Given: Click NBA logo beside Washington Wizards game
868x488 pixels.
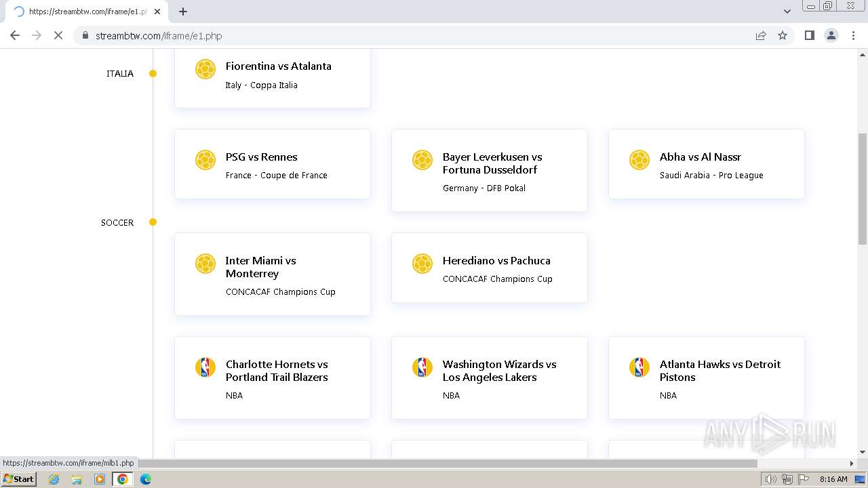Looking at the screenshot, I should point(422,367).
